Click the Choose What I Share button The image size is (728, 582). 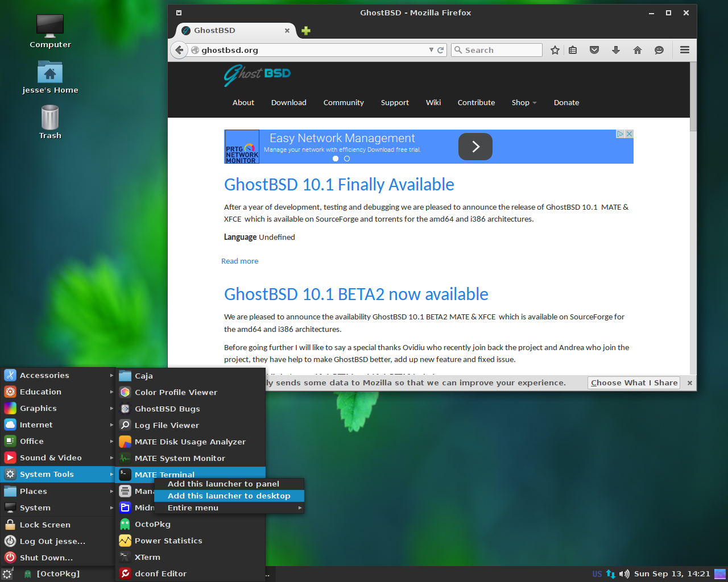click(x=634, y=383)
